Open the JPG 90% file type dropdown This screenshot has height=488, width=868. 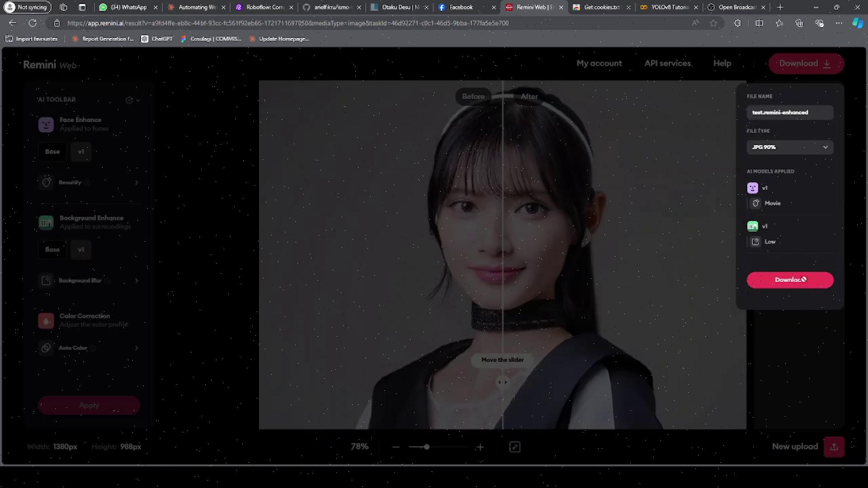790,147
